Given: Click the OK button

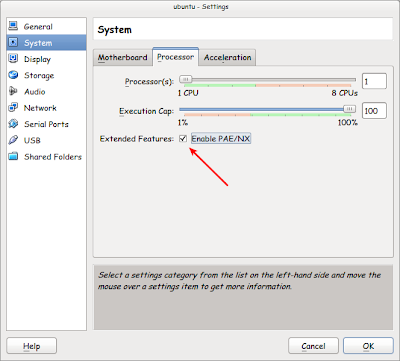Looking at the screenshot, I should point(368,346).
